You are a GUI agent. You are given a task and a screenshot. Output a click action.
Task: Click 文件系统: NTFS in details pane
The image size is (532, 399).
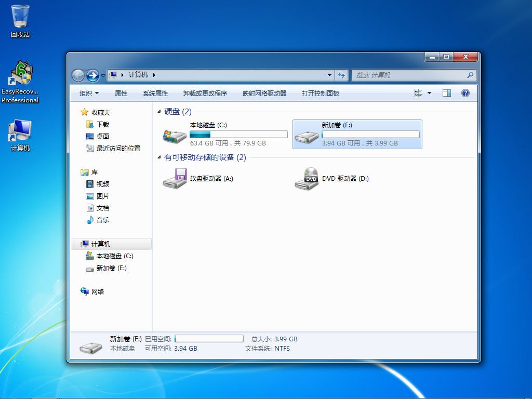click(x=268, y=349)
